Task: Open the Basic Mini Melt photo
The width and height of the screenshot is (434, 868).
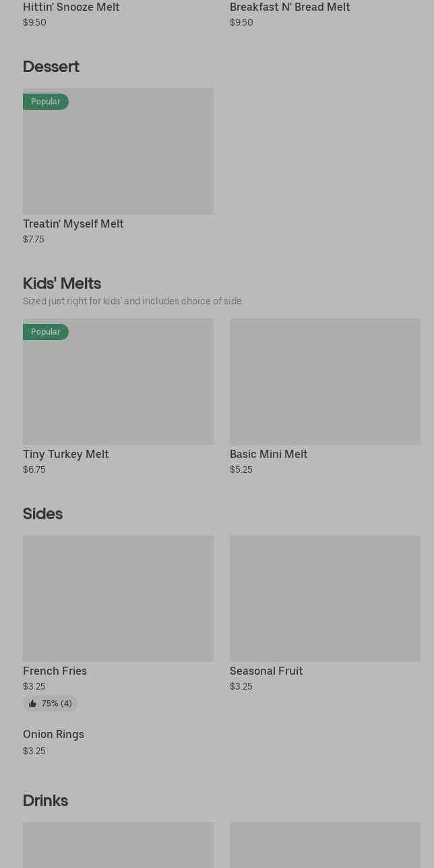Action: (325, 382)
